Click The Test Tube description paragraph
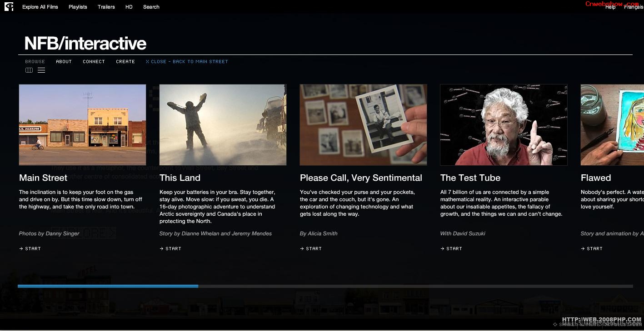 tap(501, 203)
